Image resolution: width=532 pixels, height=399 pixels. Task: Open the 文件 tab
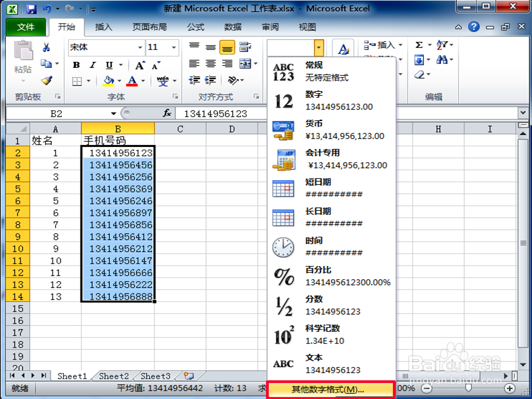26,27
